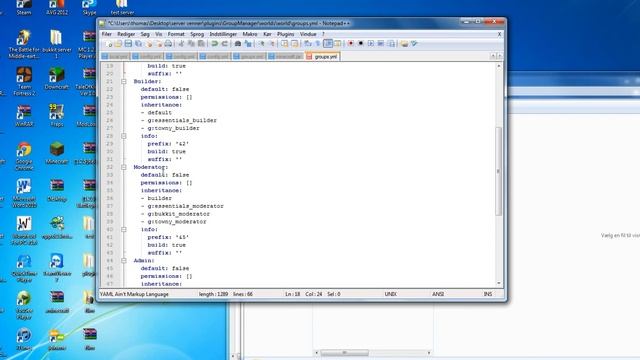Click the Zoom In toolbar icon
Image resolution: width=640 pixels, height=360 pixels.
(261, 44)
